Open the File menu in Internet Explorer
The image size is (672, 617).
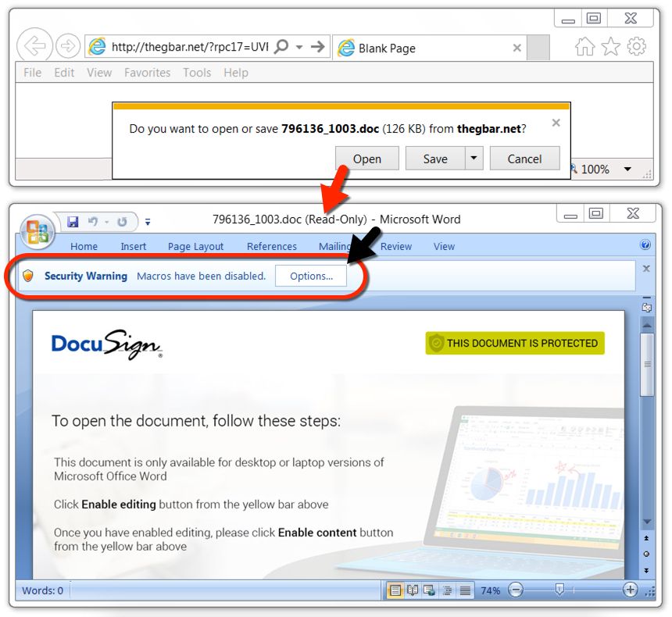click(x=33, y=73)
